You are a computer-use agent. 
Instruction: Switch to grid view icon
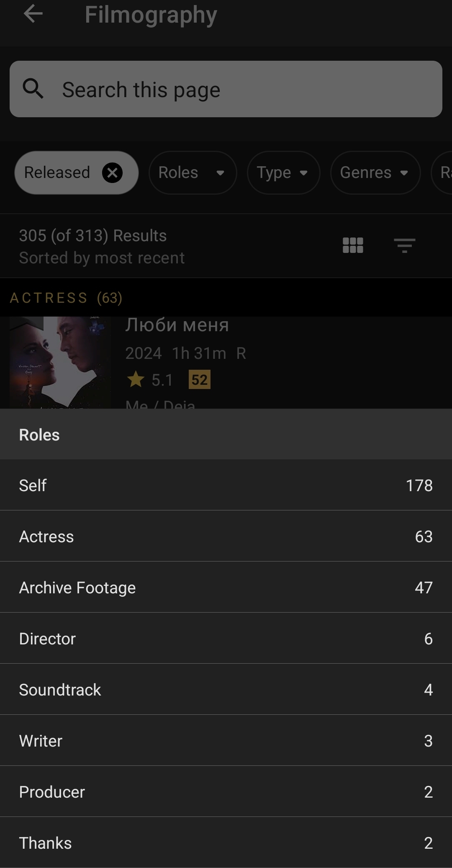click(x=352, y=245)
